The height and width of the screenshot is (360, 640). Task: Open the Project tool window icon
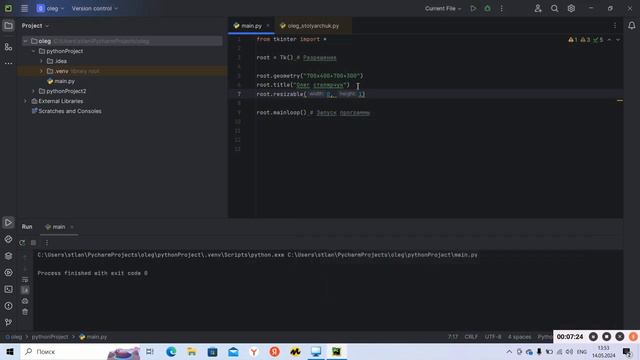(8, 26)
